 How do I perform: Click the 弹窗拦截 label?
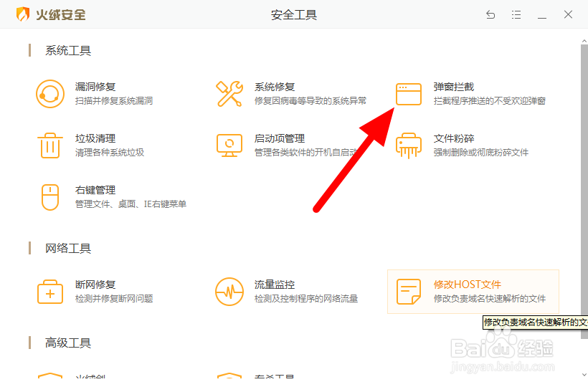[454, 87]
